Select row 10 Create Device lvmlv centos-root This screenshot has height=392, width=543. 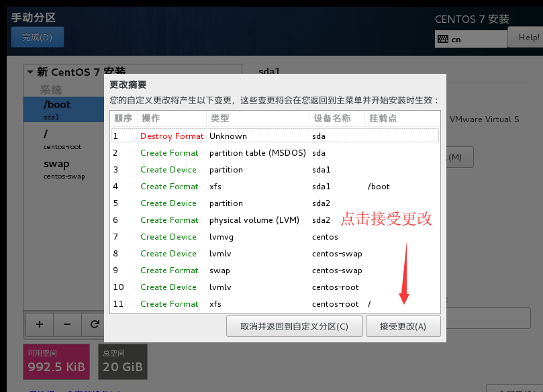click(x=275, y=287)
